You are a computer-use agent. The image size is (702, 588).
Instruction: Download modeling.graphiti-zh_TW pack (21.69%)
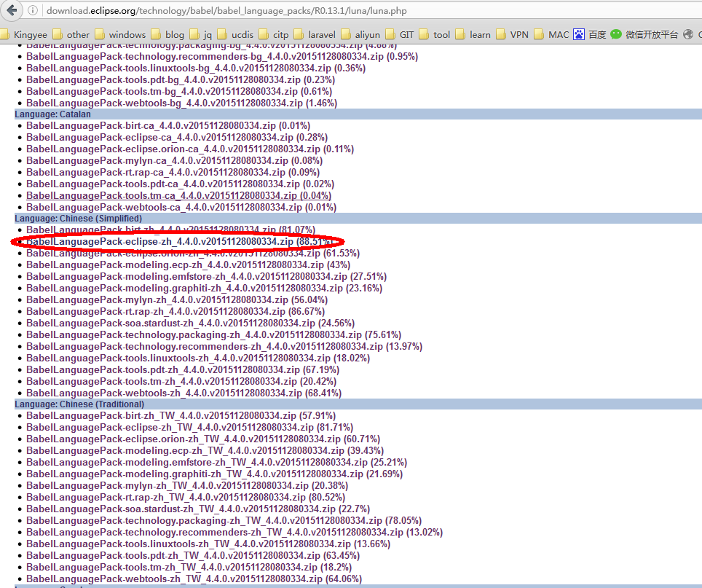click(x=214, y=474)
